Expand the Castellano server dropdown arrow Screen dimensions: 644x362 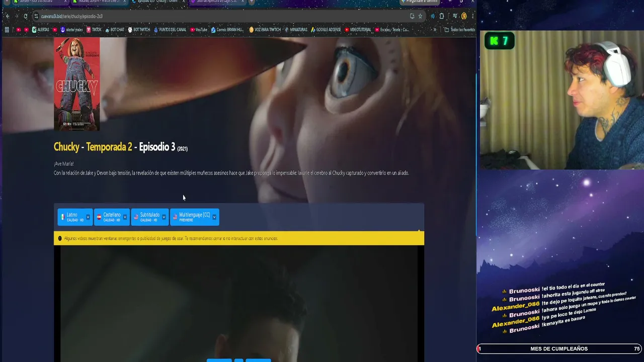point(125,217)
